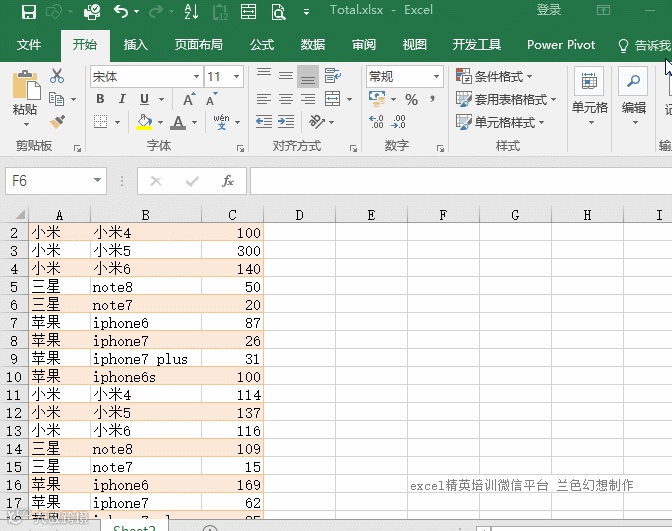Open the 告诉我 Tell Me search

(x=644, y=45)
